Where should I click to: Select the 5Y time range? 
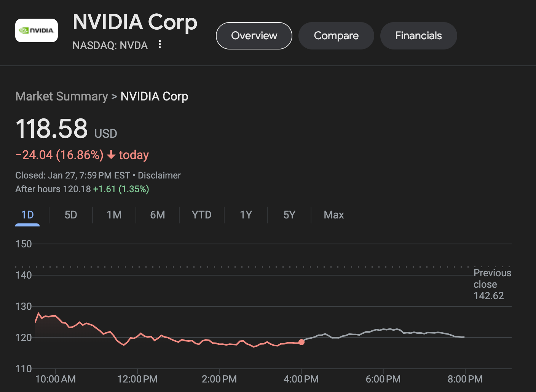[x=289, y=215]
